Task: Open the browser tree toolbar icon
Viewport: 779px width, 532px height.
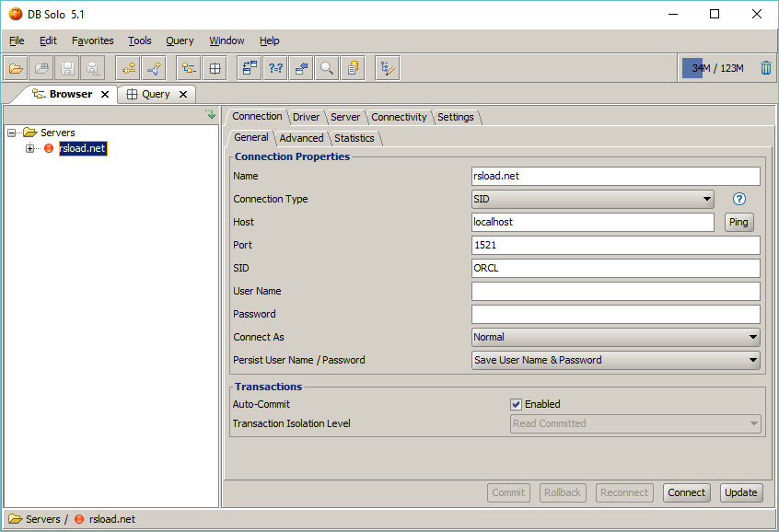Action: click(x=189, y=68)
